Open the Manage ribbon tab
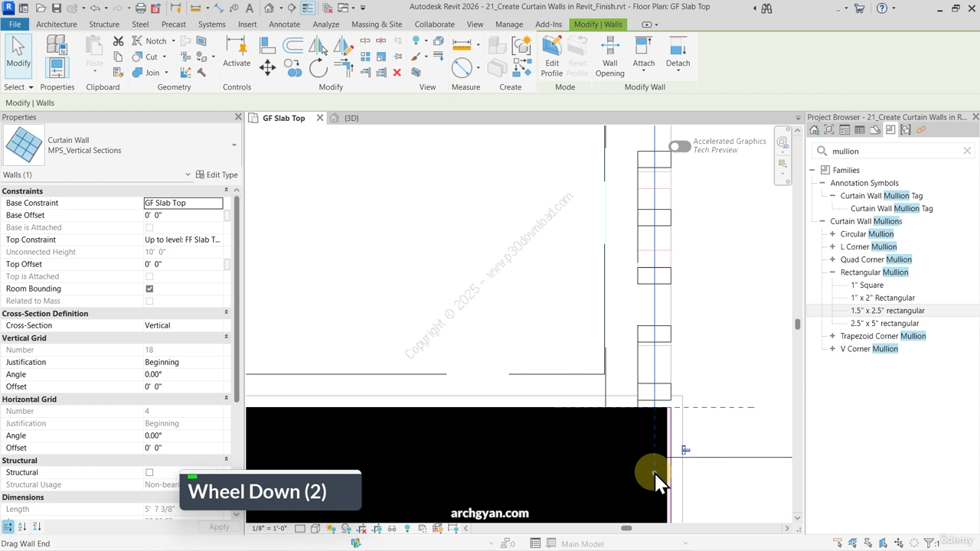This screenshot has height=551, width=980. pyautogui.click(x=509, y=24)
